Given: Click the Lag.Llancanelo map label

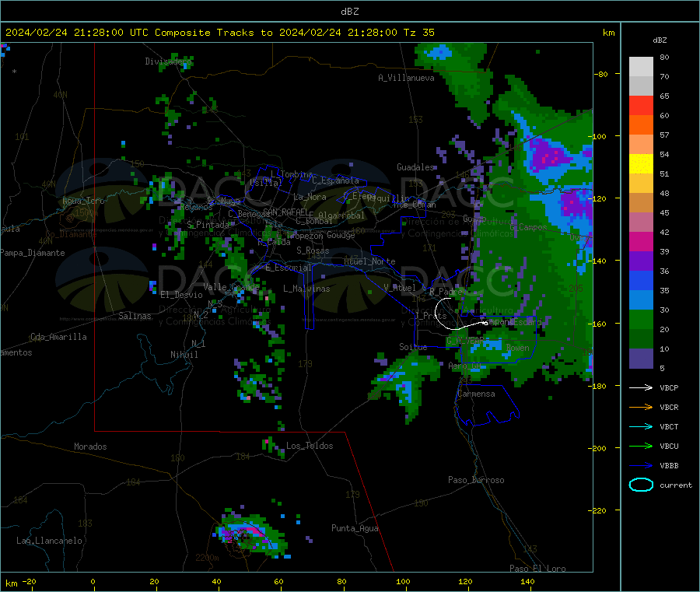Looking at the screenshot, I should click(49, 541).
